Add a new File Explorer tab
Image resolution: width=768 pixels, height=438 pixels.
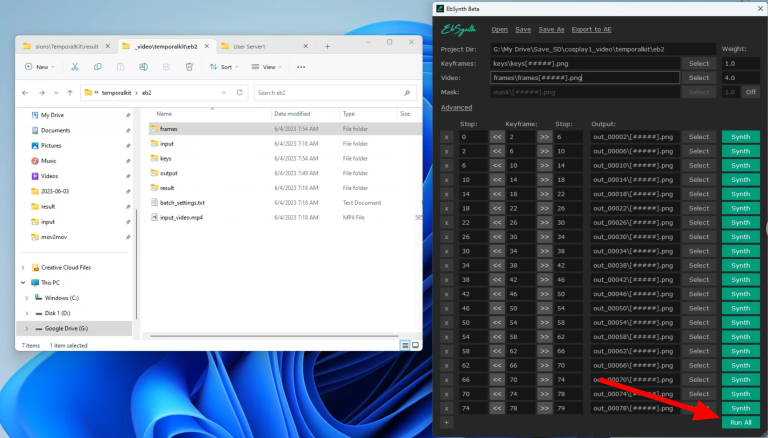click(327, 47)
